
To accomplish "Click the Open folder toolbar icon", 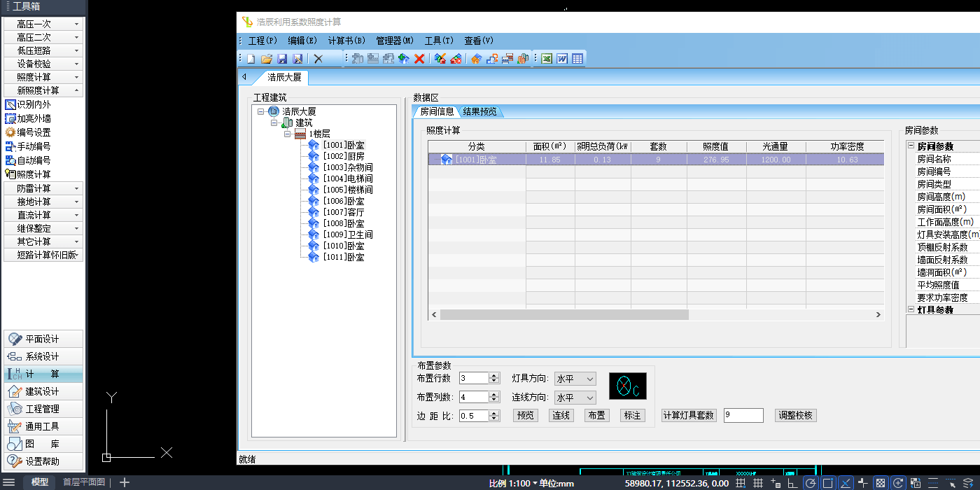I will (267, 59).
